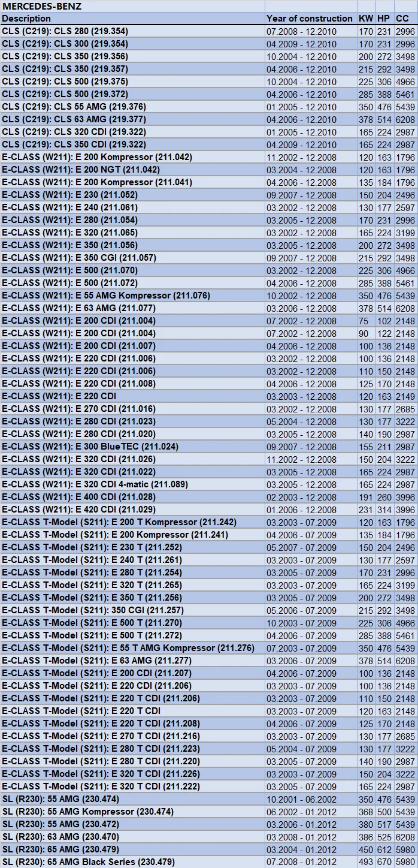Select the E 350 CGI (211.057) row
Viewport: 418px width, 868px height.
tap(209, 258)
